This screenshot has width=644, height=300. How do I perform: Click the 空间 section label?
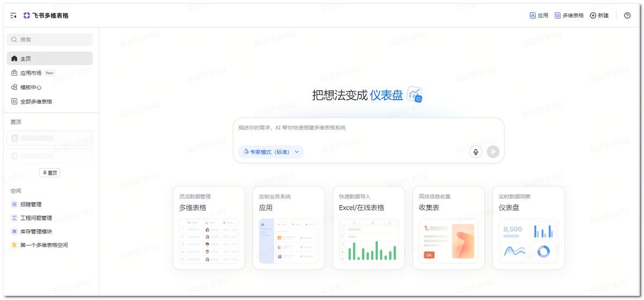16,191
